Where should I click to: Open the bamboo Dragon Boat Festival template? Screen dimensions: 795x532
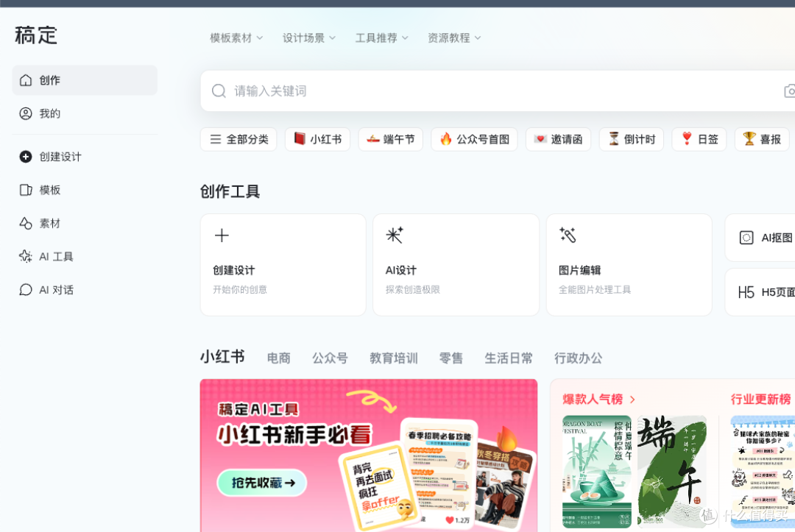[x=597, y=472]
